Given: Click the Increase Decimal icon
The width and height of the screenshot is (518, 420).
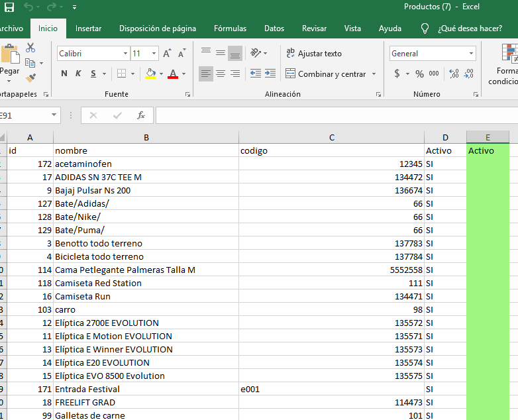Looking at the screenshot, I should pos(454,74).
